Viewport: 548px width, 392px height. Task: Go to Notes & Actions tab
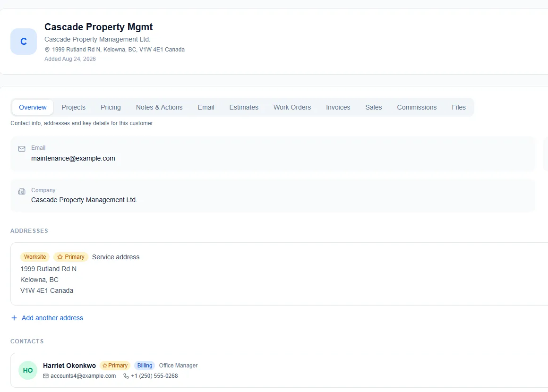click(159, 107)
